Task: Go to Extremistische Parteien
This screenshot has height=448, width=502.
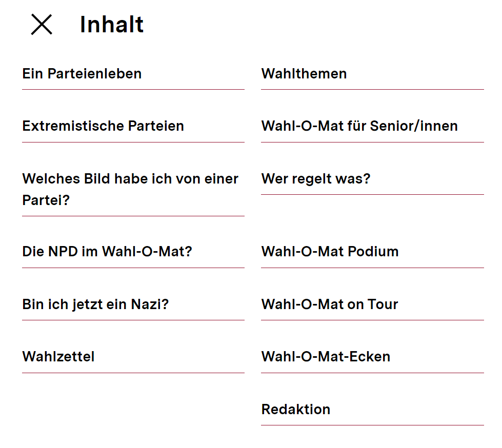Action: pos(103,126)
